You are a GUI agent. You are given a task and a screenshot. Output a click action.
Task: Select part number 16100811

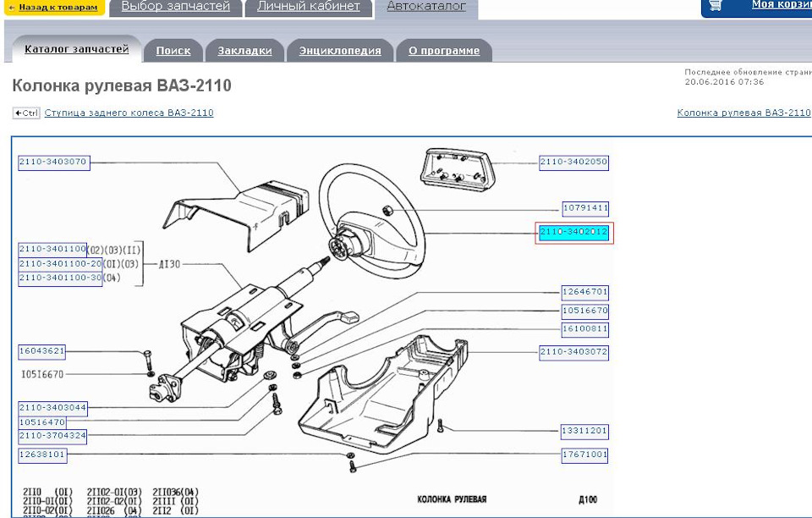pyautogui.click(x=585, y=329)
